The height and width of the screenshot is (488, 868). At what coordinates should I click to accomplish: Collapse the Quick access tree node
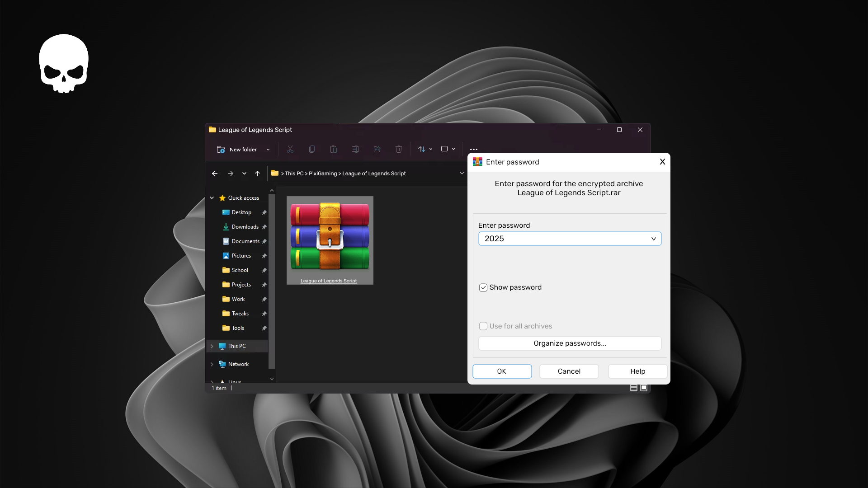[x=212, y=198]
